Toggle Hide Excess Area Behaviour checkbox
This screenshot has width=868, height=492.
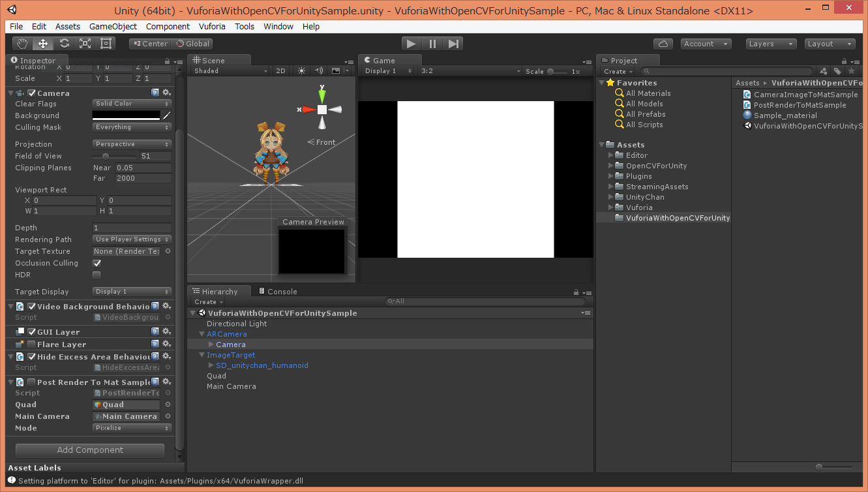[32, 357]
